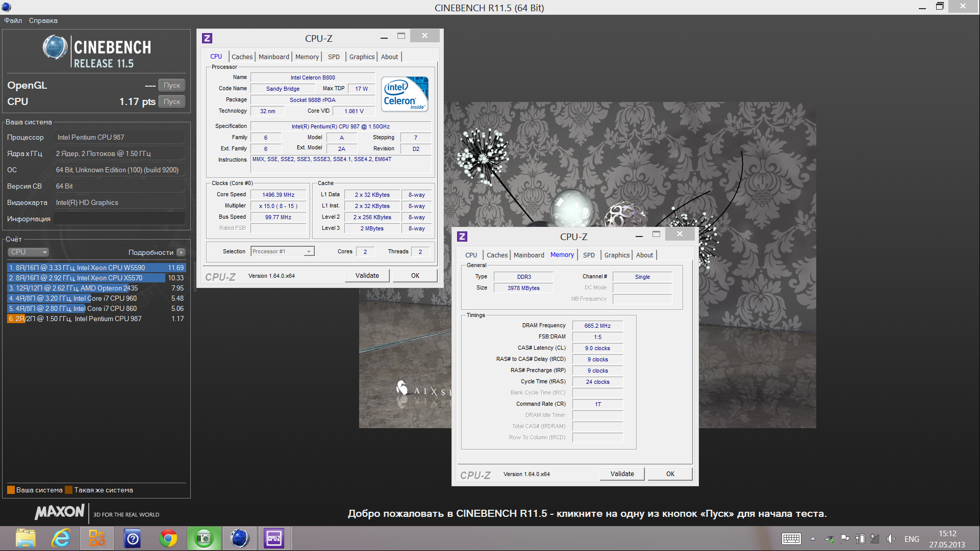This screenshot has width=980, height=551.
Task: Click the memory Size value 3978 MBytes
Action: coord(524,288)
